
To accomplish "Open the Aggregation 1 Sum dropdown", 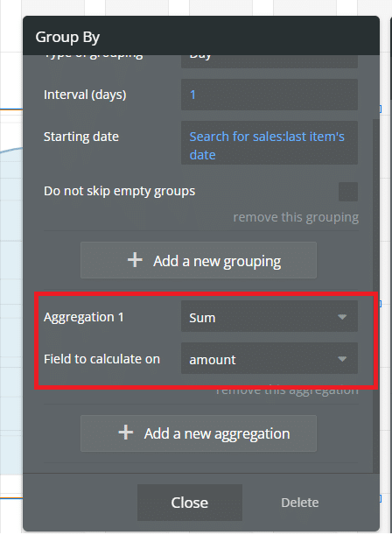I will (269, 316).
